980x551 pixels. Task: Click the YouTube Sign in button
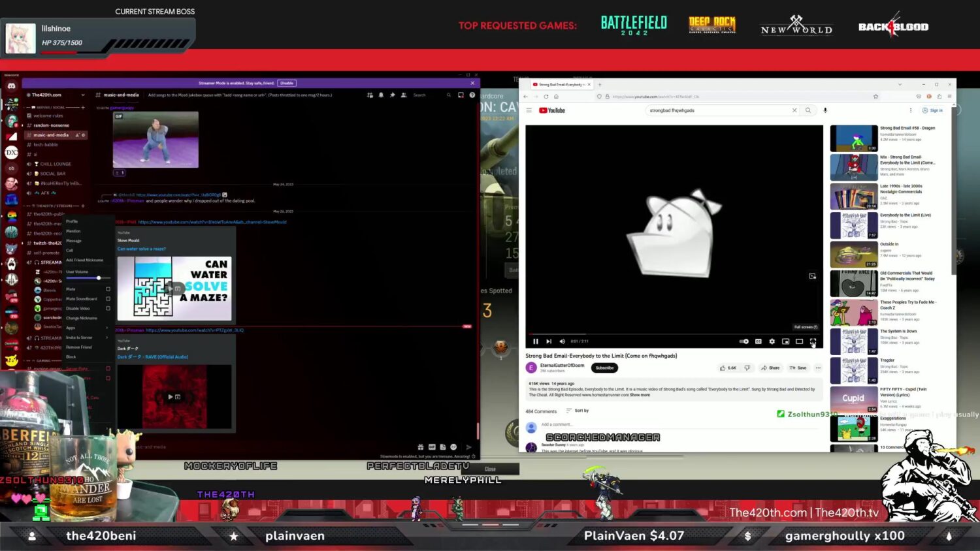(x=933, y=110)
